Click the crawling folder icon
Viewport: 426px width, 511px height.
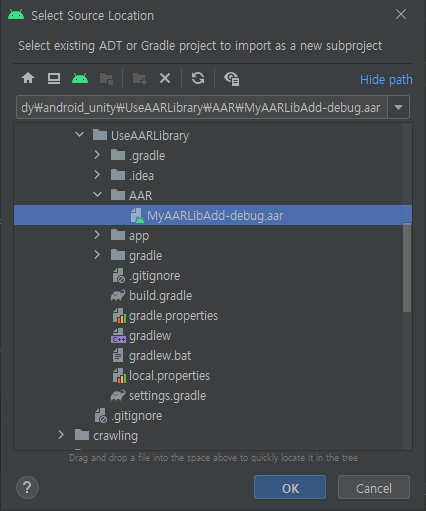click(82, 435)
